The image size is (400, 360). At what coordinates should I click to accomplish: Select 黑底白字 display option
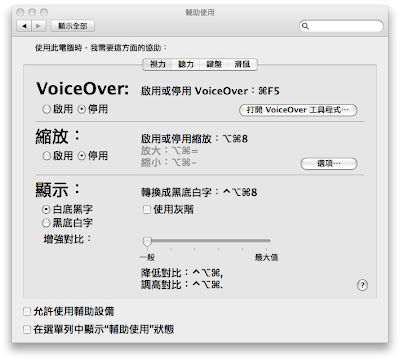(46, 223)
